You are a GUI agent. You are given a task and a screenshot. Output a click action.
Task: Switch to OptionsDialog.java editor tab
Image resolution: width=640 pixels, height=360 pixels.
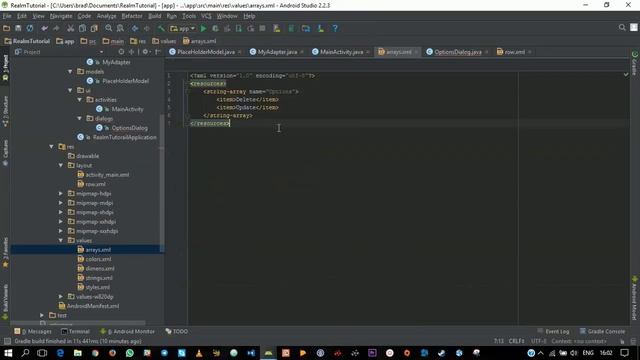(x=458, y=52)
